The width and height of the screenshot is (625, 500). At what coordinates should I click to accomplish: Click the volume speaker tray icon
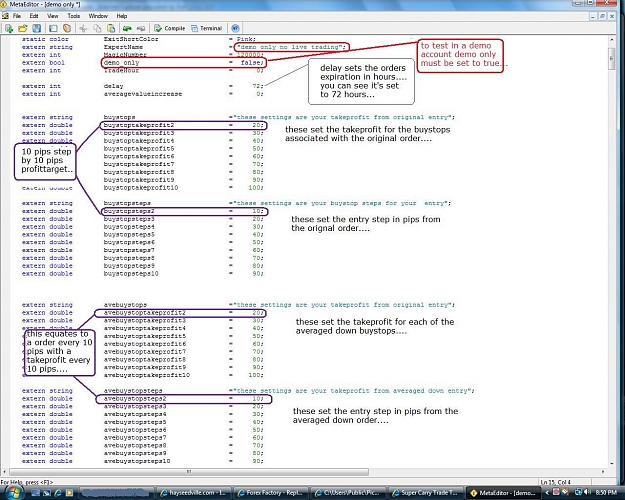tap(589, 492)
